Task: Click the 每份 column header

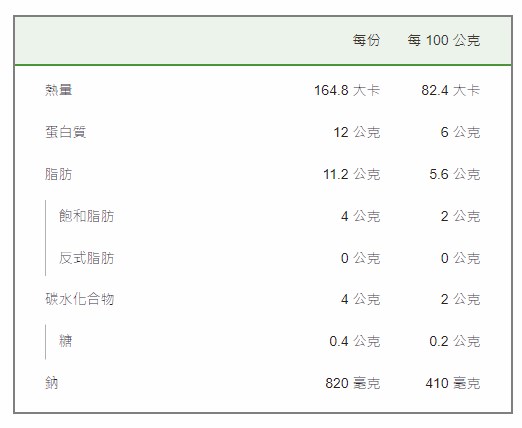Action: [366, 40]
